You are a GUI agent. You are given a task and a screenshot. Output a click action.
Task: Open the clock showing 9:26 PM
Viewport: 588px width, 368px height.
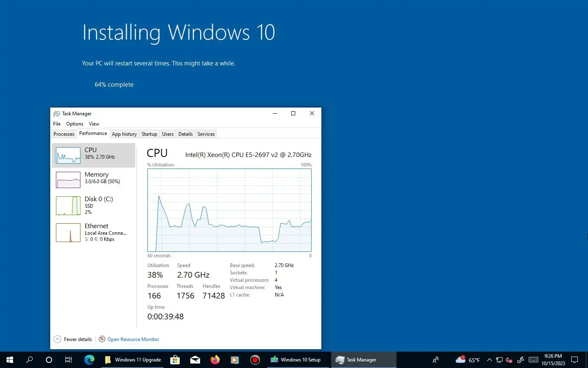click(x=553, y=360)
